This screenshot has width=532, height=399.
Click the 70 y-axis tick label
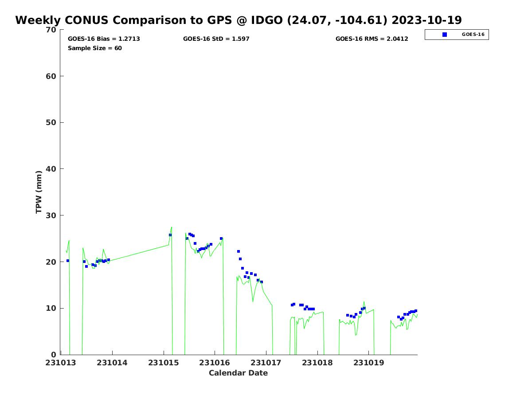tap(51, 30)
